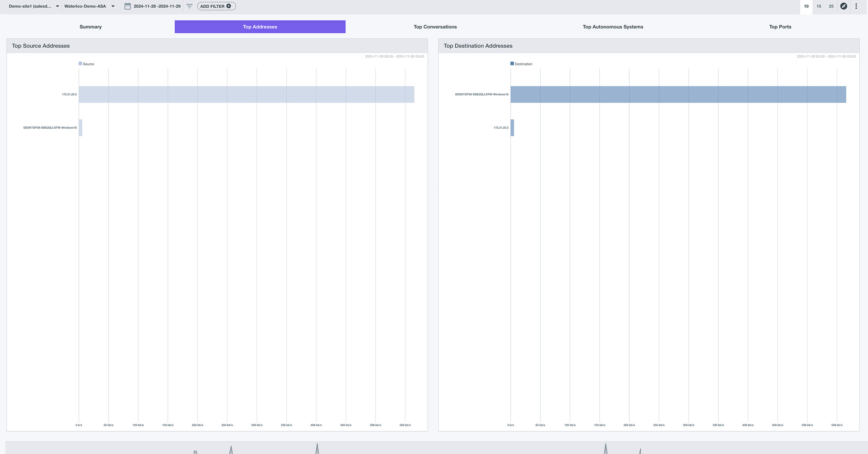Click DESKTOP39-DBE2QLI destination axis label
Screen dimensions: 868x454
click(x=482, y=94)
